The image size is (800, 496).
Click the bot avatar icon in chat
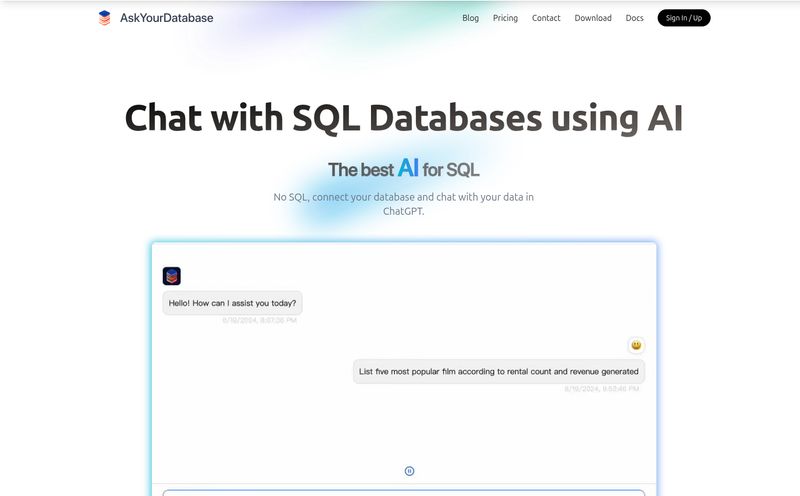[x=171, y=276]
